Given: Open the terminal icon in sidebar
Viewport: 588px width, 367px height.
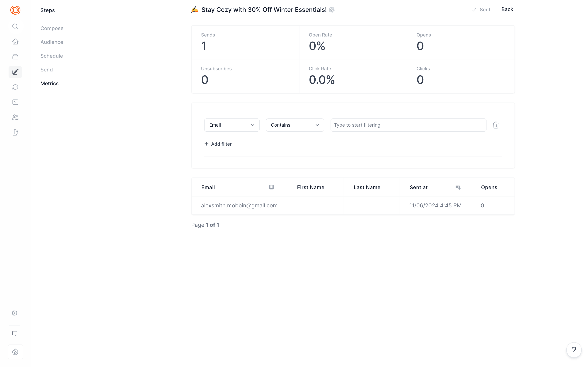Looking at the screenshot, I should pyautogui.click(x=15, y=102).
